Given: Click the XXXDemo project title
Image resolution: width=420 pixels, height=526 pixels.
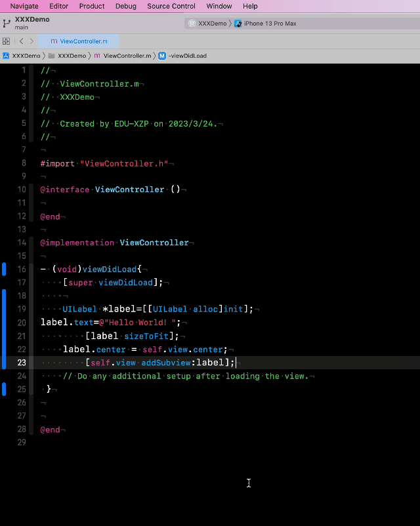Looking at the screenshot, I should [x=32, y=20].
